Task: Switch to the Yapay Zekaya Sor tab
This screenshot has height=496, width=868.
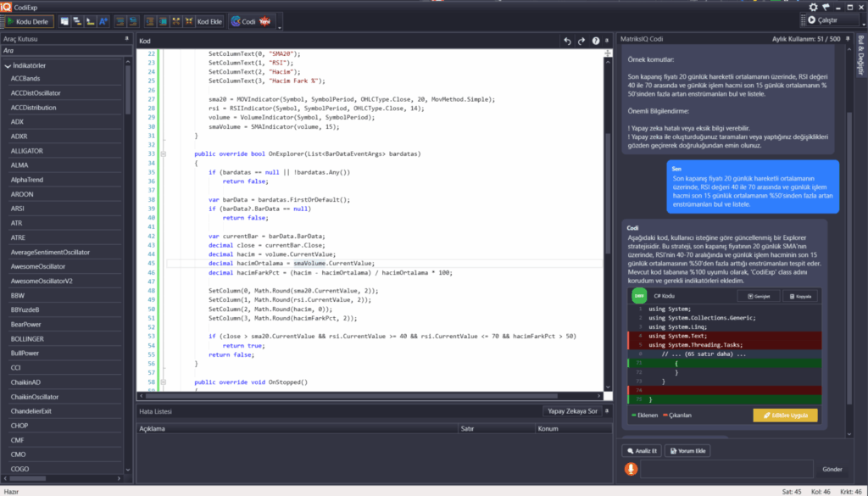Action: coord(573,411)
